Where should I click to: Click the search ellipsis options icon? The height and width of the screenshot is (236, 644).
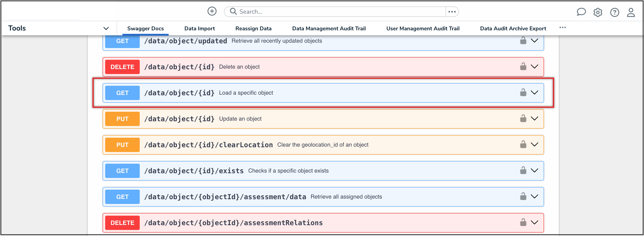pos(452,11)
